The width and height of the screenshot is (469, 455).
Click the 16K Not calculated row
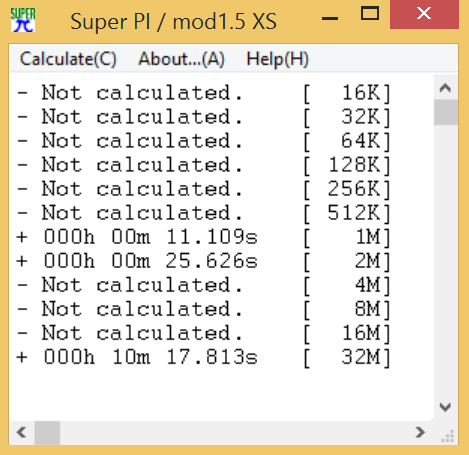[x=203, y=93]
